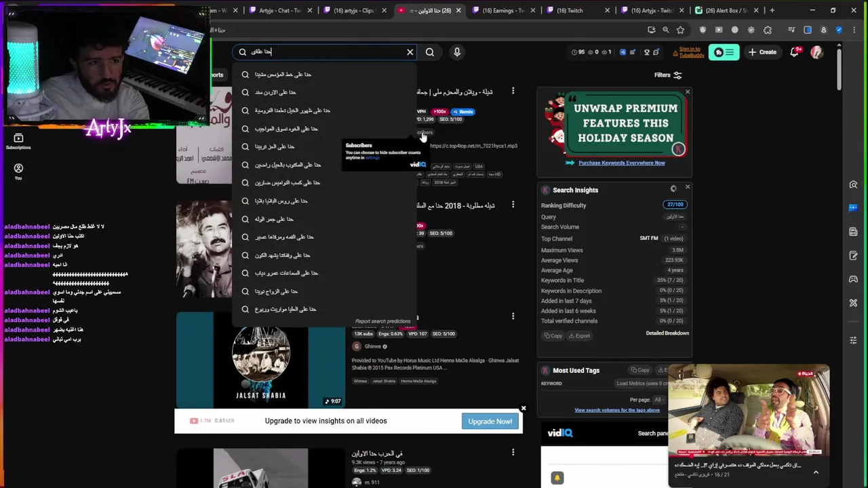Screen dimensions: 868x488
Task: Open the third-from-last toolbar install-app icon
Action: pos(651,30)
